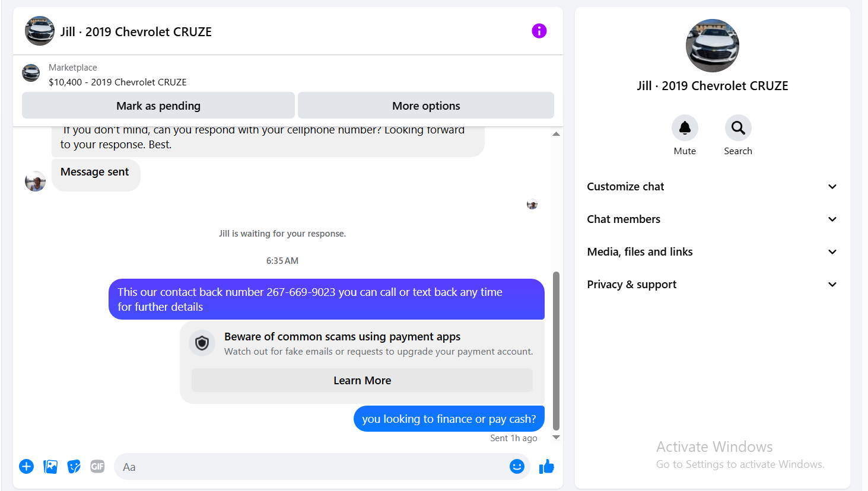Screen dimensions: 868x491
Task: Open the emoji picker smiley icon
Action: 517,467
